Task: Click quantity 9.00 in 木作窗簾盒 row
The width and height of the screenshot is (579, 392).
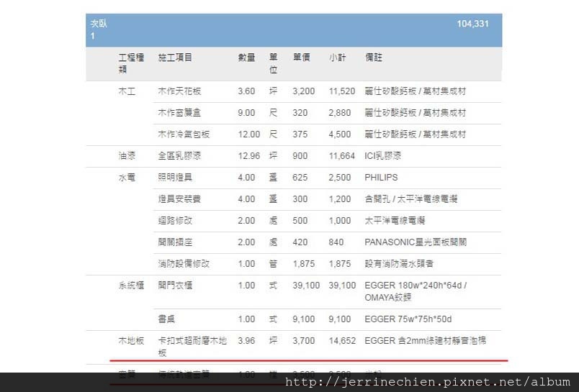Action: click(x=246, y=112)
